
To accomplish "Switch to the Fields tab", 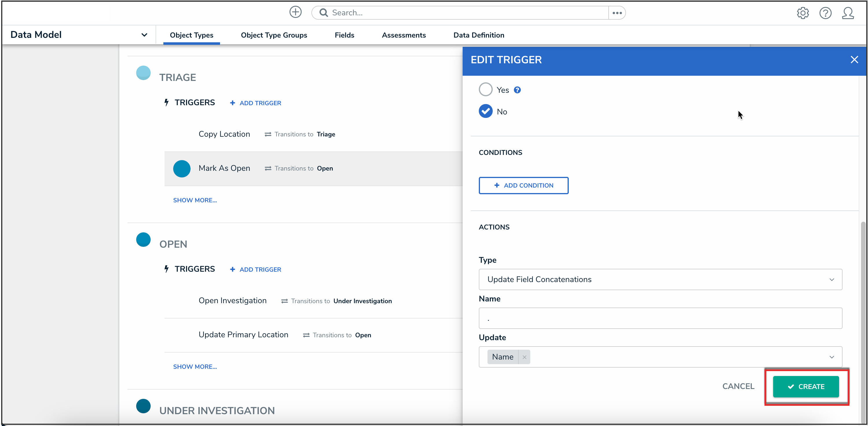I will pos(344,35).
